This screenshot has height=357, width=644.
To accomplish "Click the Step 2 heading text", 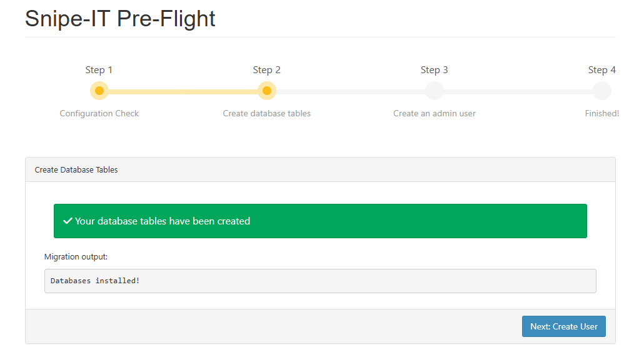I will pos(267,70).
